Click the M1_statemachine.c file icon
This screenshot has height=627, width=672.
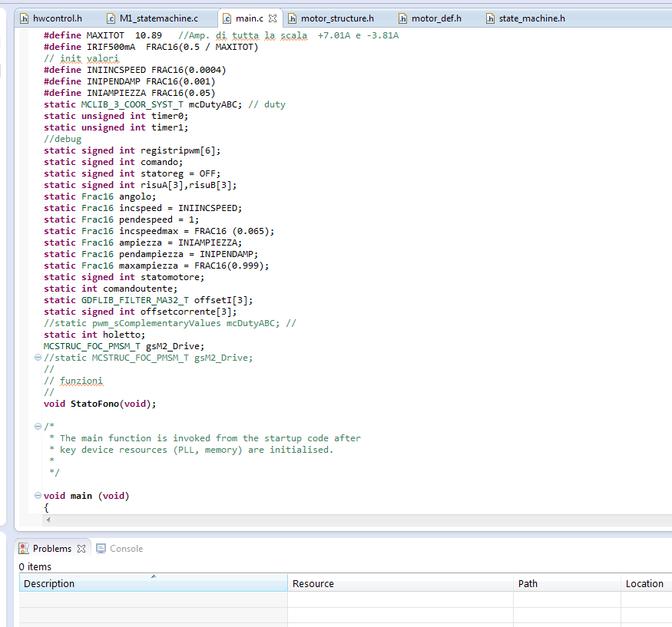[x=111, y=18]
